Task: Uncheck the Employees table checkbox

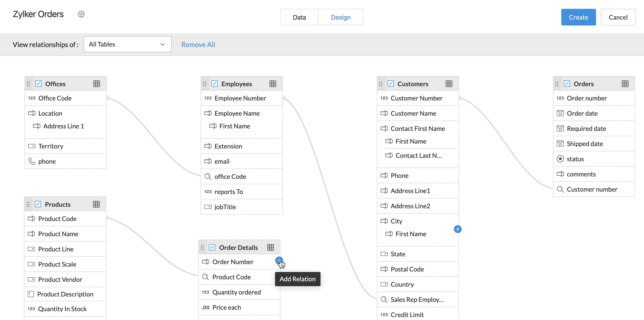Action: pos(215,84)
